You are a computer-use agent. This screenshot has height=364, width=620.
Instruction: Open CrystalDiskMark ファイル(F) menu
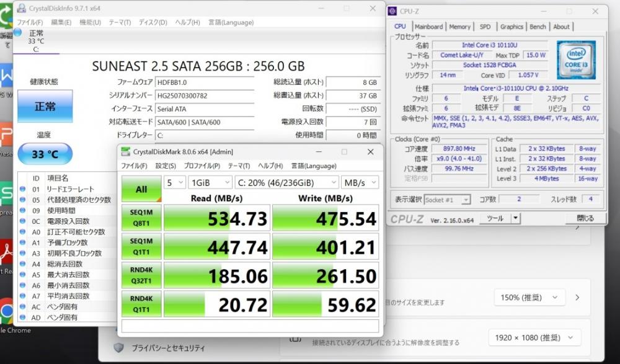coord(134,166)
